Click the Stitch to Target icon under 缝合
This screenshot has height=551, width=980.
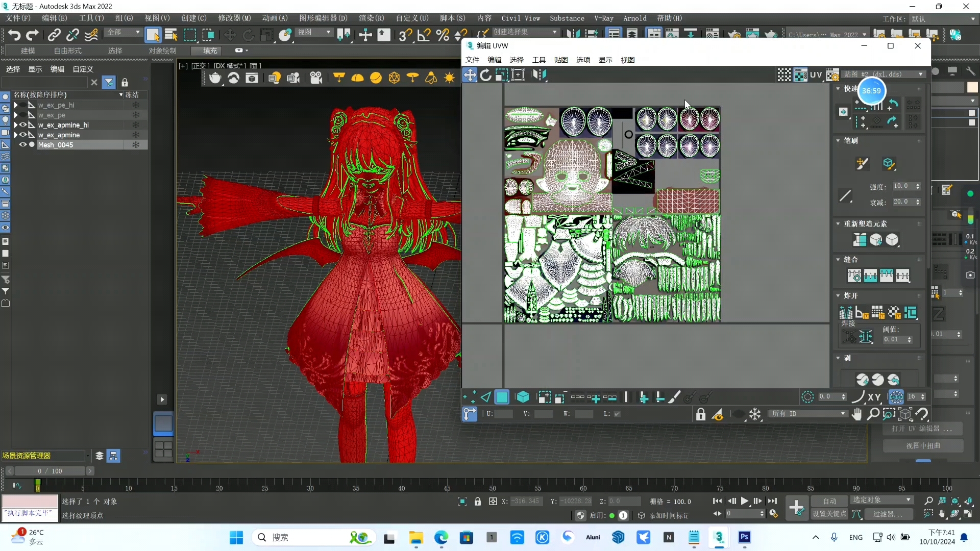point(854,276)
